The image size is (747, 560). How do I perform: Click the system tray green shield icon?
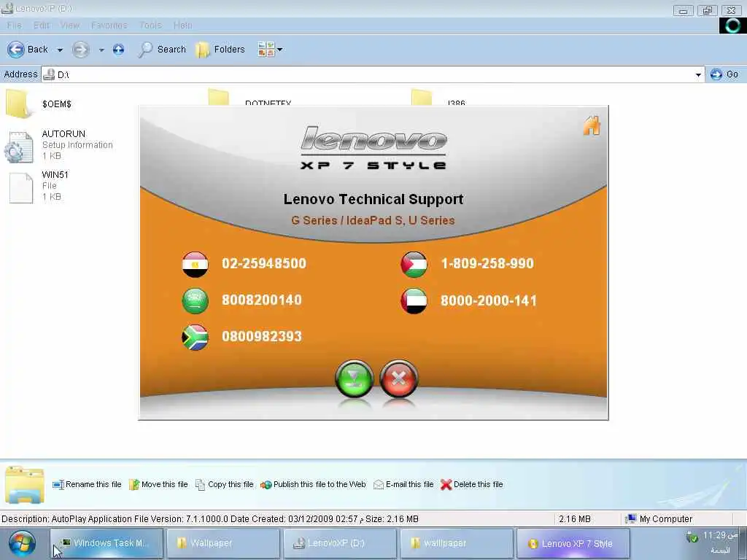click(692, 537)
